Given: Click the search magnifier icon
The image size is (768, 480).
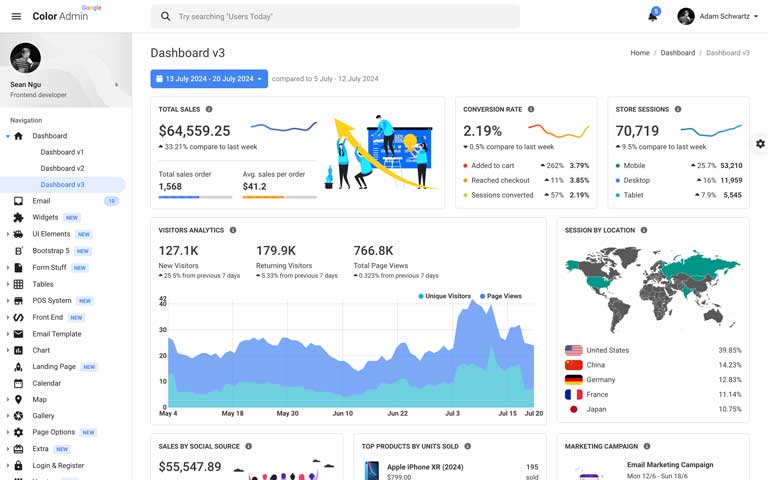Looking at the screenshot, I should (x=166, y=17).
